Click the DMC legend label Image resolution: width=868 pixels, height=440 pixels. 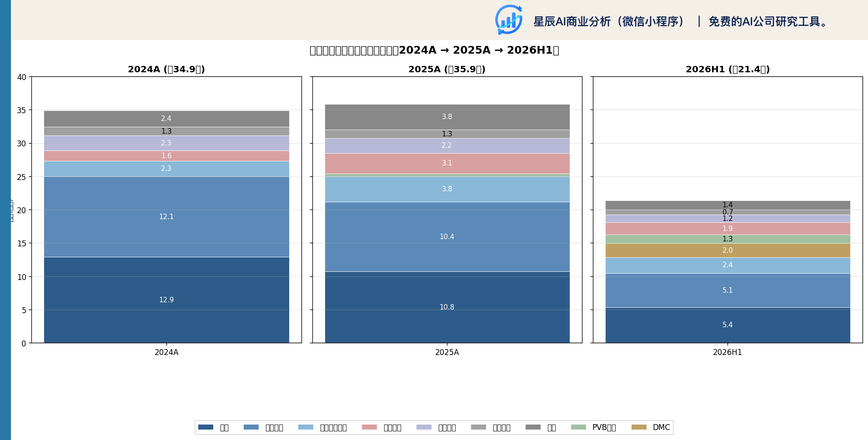[661, 427]
